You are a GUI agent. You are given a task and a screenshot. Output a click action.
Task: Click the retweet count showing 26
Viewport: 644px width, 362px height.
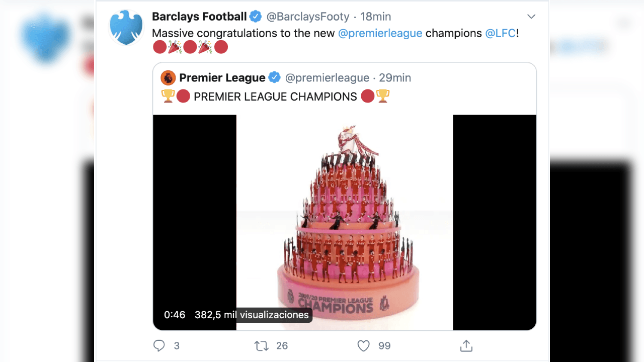click(281, 345)
